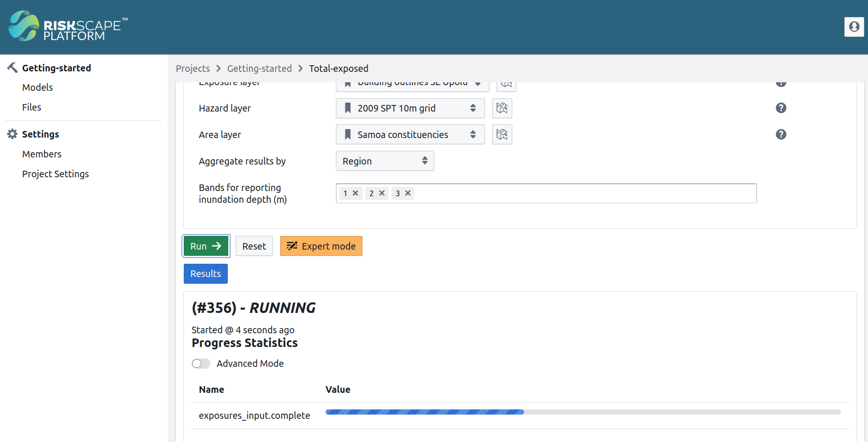This screenshot has width=868, height=442.
Task: Click the Total-exposed breadcrumb
Action: point(339,69)
